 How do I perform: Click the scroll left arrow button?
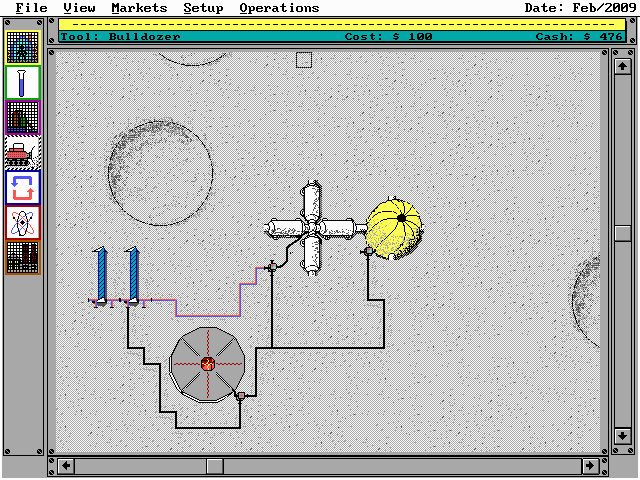(x=66, y=465)
